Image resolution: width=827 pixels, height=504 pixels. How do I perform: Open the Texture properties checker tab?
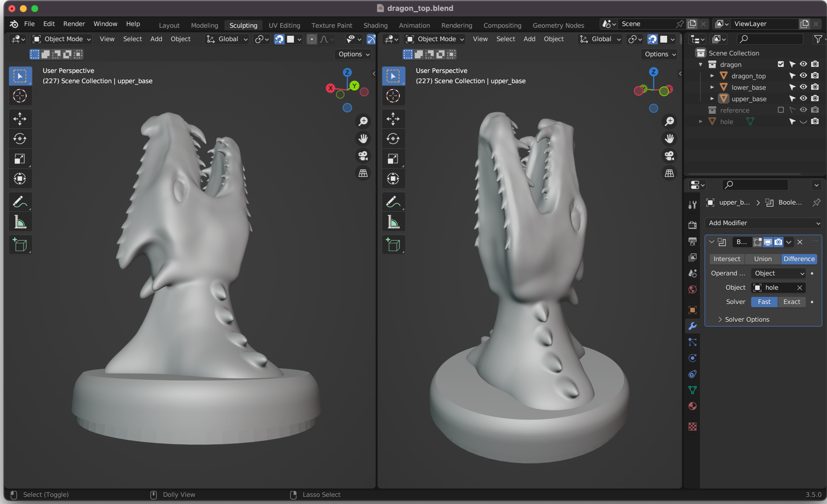(692, 427)
